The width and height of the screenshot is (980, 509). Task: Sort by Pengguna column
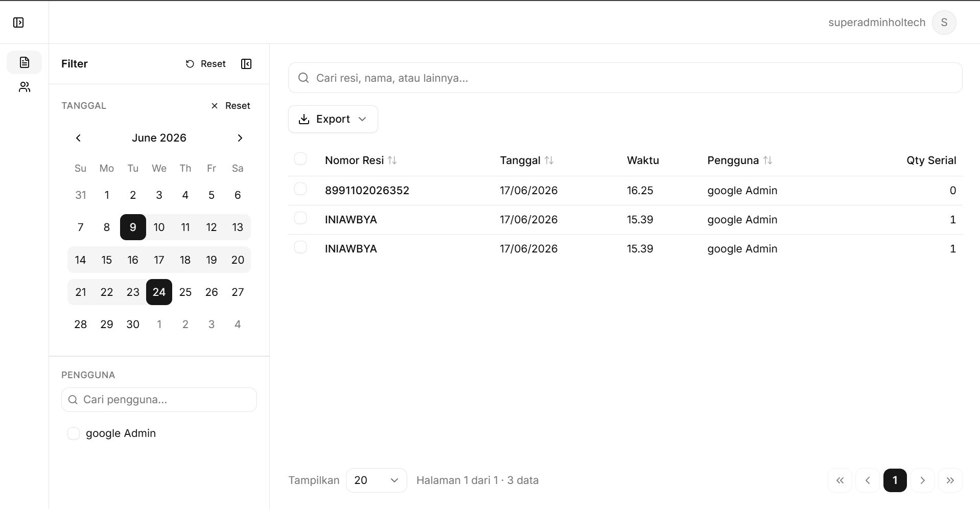coord(739,160)
